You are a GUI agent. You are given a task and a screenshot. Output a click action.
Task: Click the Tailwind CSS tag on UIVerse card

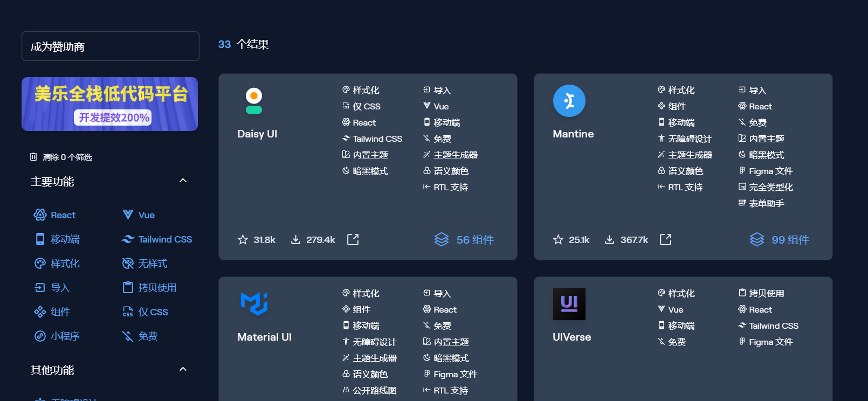pos(768,326)
